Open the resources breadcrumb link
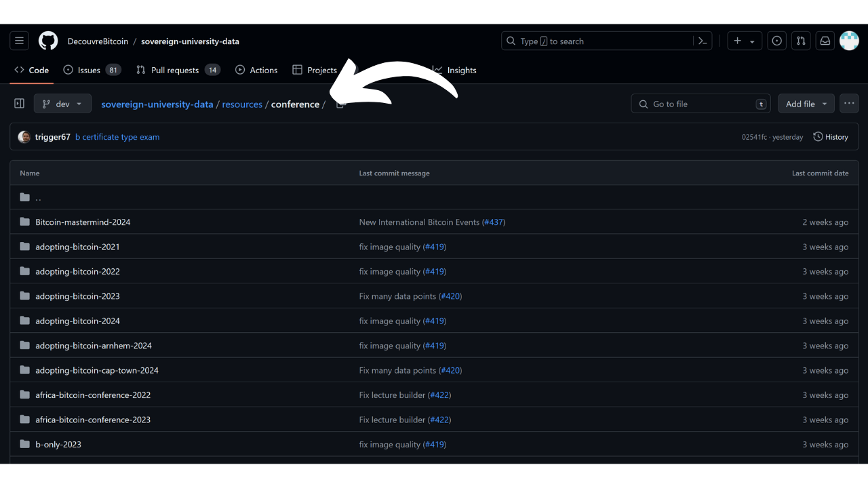The image size is (868, 488). [242, 104]
